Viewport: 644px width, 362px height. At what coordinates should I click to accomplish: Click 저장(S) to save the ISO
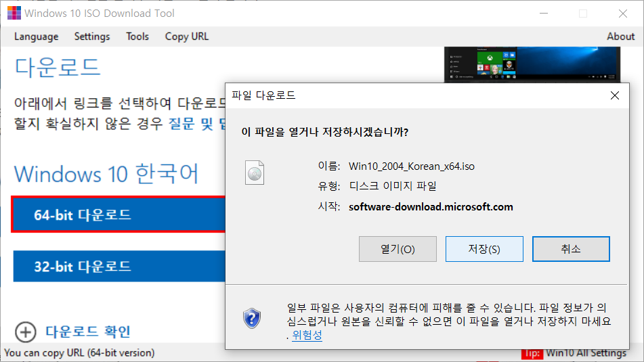(484, 249)
